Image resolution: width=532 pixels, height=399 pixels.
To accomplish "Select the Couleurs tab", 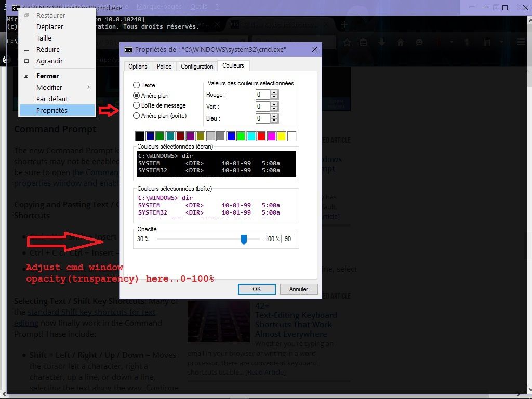I will pyautogui.click(x=233, y=65).
